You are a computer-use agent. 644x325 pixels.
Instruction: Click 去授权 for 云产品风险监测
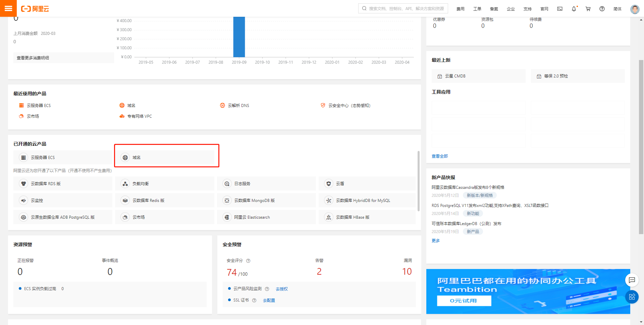pyautogui.click(x=282, y=289)
